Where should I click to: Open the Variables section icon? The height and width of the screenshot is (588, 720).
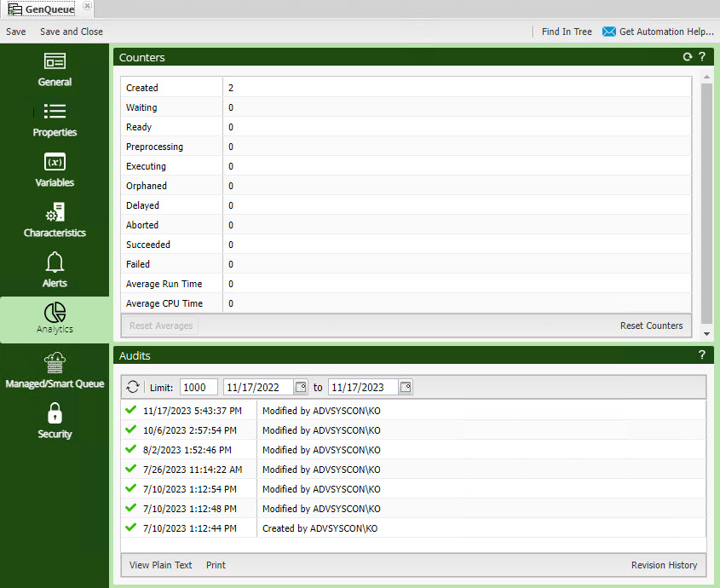tap(55, 162)
